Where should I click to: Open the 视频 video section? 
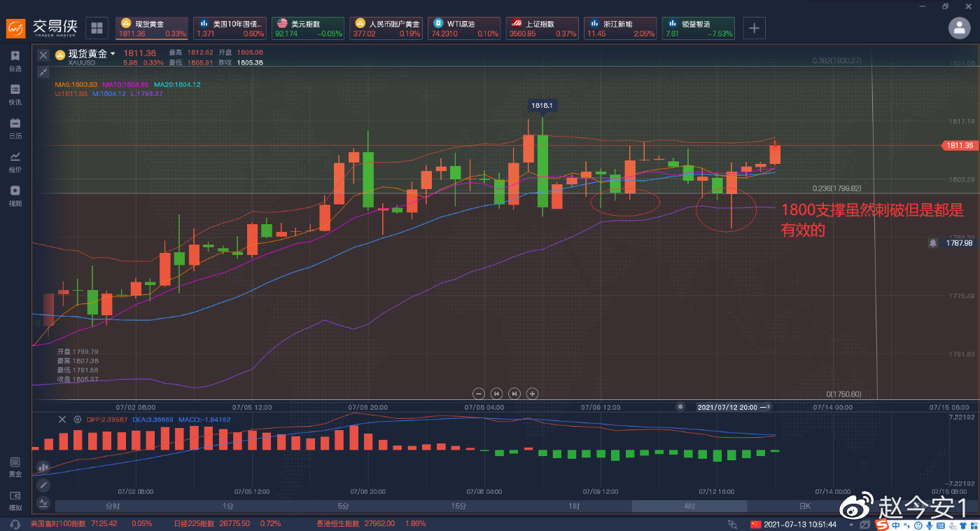click(x=15, y=195)
